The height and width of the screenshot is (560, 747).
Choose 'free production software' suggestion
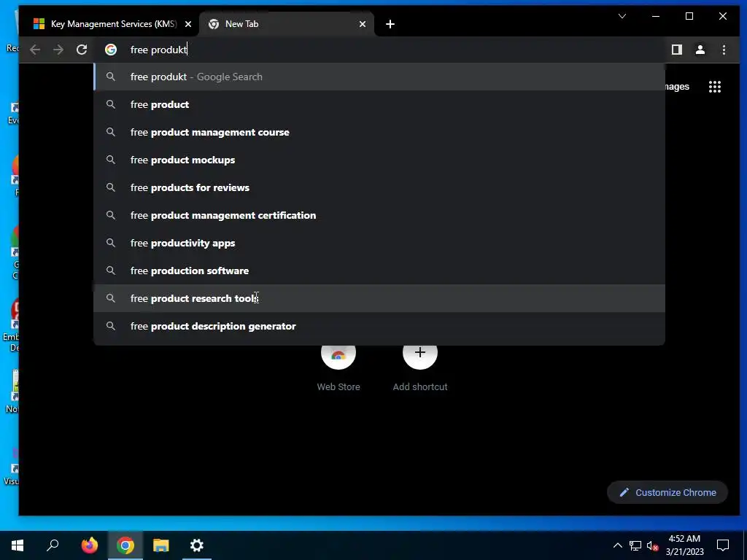click(379, 271)
